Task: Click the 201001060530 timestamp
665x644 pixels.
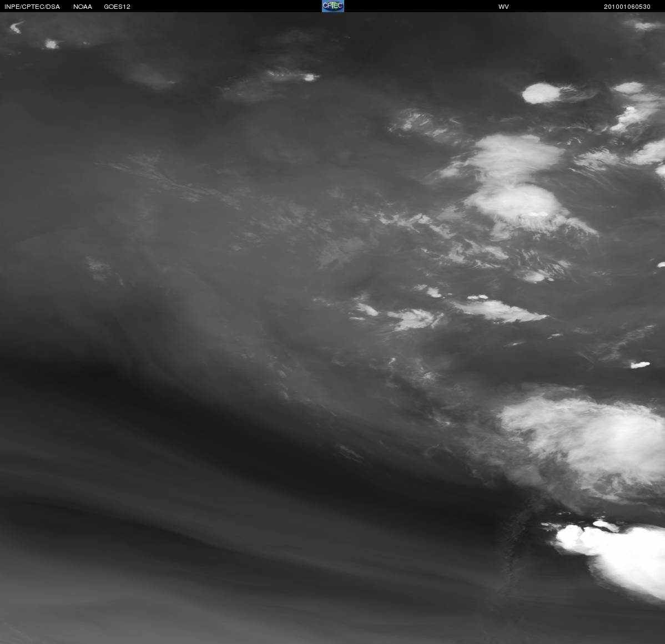Action: [x=627, y=7]
